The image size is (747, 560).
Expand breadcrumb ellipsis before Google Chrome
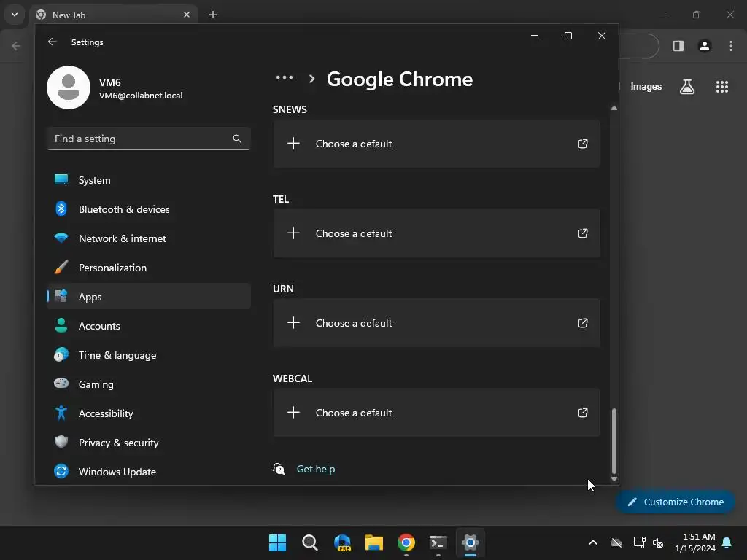pyautogui.click(x=285, y=77)
